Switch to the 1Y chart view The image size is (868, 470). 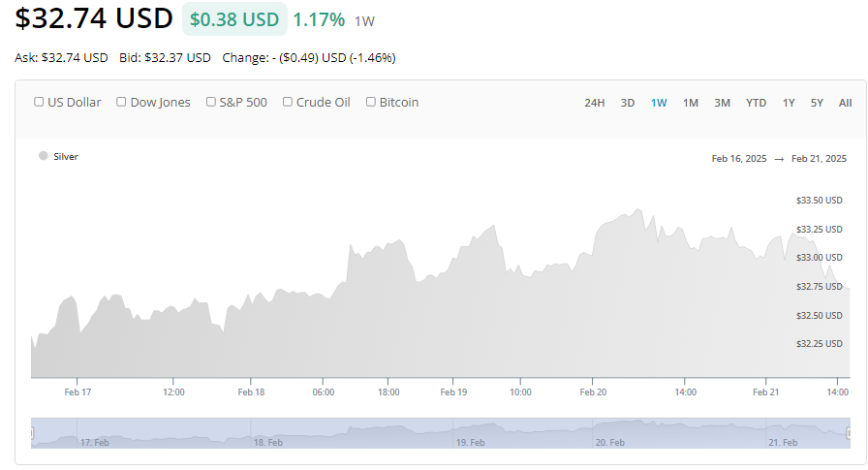789,103
